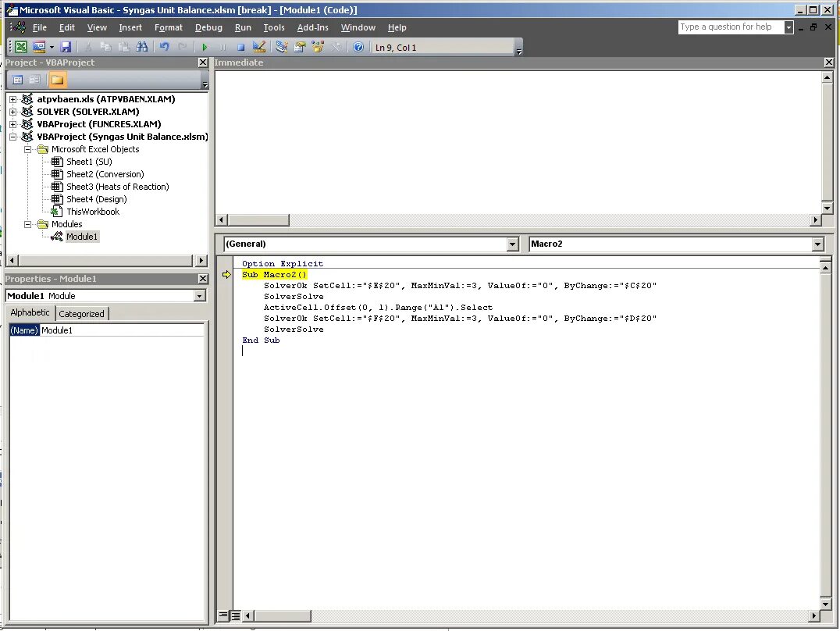Click the code window vertical scroll down arrow
The image size is (840, 631).
point(825,603)
